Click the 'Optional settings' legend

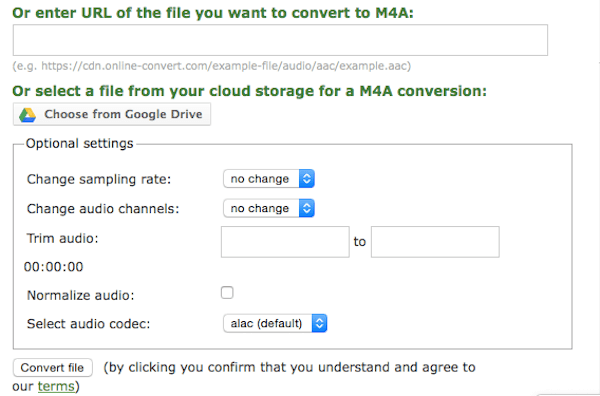(x=80, y=143)
